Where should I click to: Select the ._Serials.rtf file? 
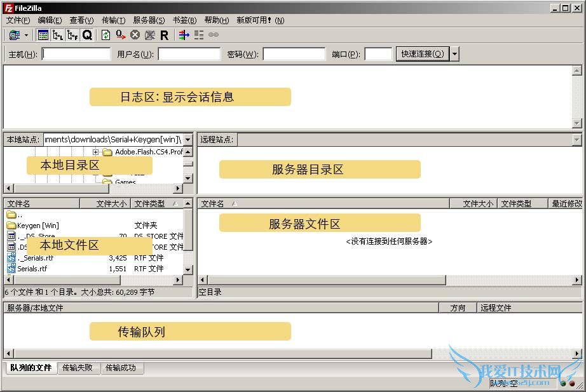(x=31, y=258)
